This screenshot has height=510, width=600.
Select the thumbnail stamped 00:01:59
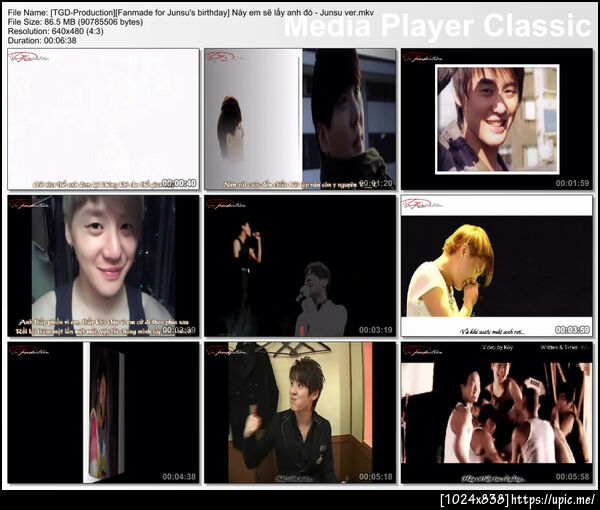coord(497,119)
